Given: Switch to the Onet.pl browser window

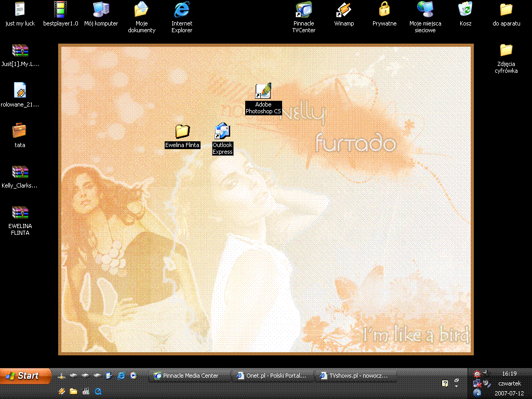Looking at the screenshot, I should [x=273, y=376].
